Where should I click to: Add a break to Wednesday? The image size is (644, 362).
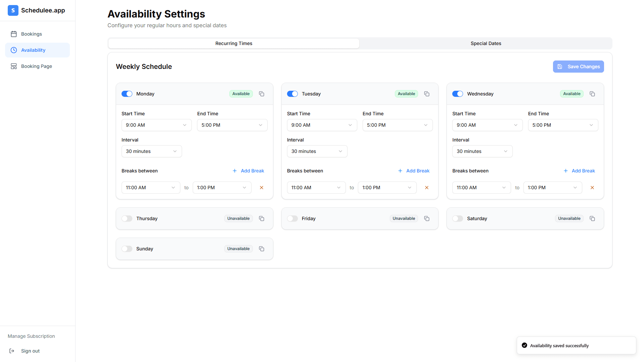click(579, 171)
